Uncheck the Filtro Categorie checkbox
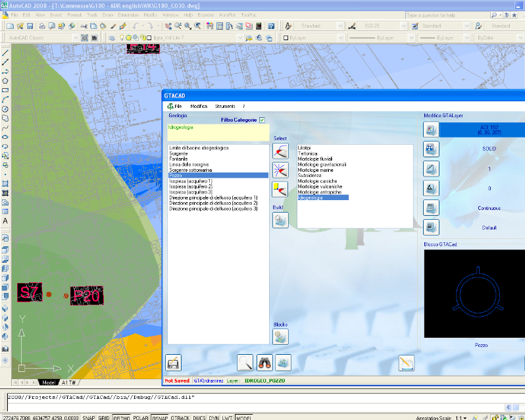This screenshot has height=420, width=525. (262, 120)
